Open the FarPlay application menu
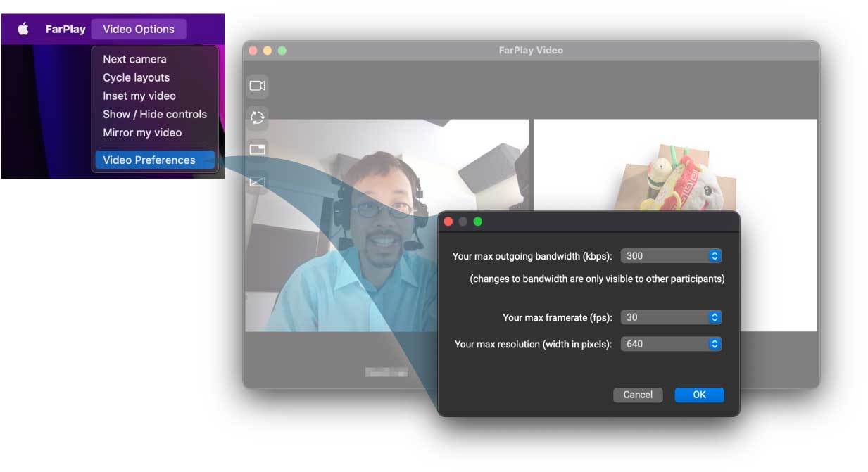 (x=65, y=29)
